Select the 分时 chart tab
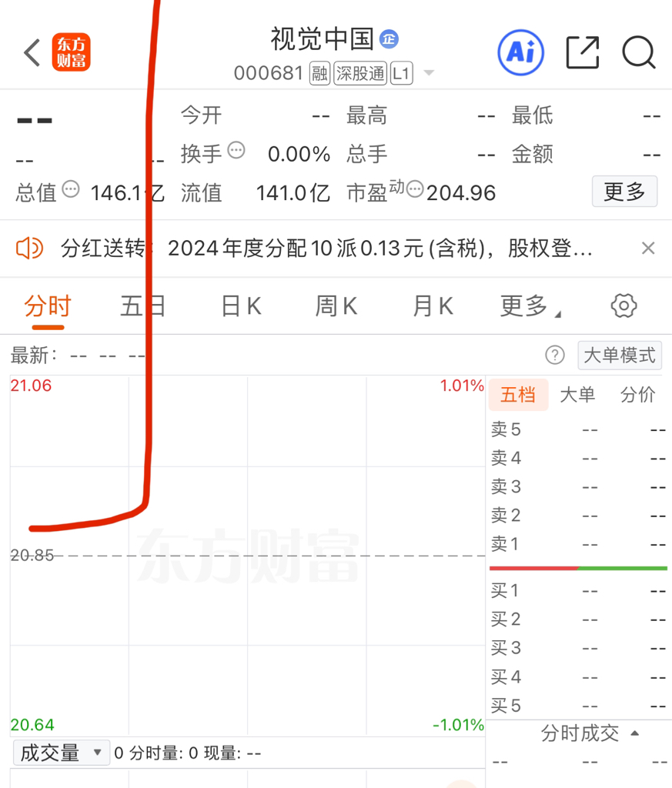The image size is (672, 788). click(x=48, y=306)
